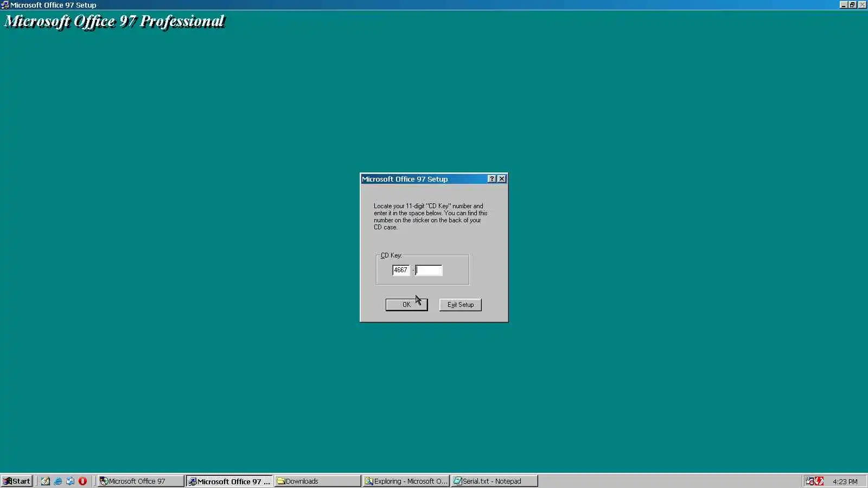Restore down the main Office 97 Setup window
The width and height of the screenshot is (868, 488).
click(x=852, y=5)
